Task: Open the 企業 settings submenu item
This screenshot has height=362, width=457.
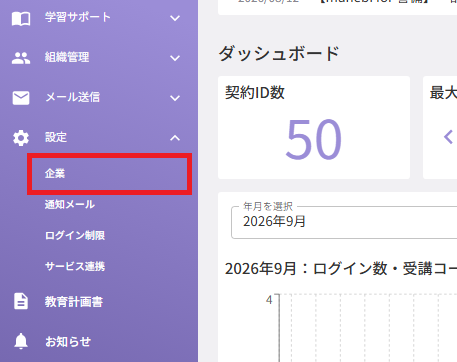Action: [109, 174]
